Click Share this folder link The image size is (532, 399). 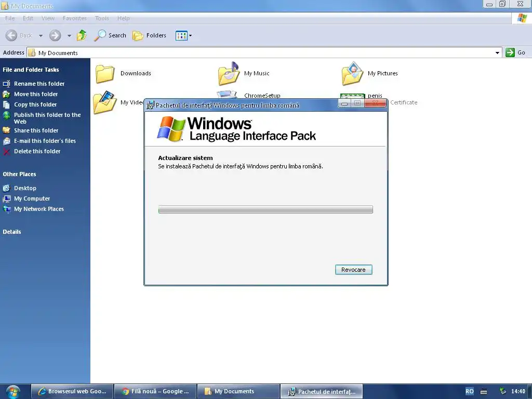pos(36,130)
